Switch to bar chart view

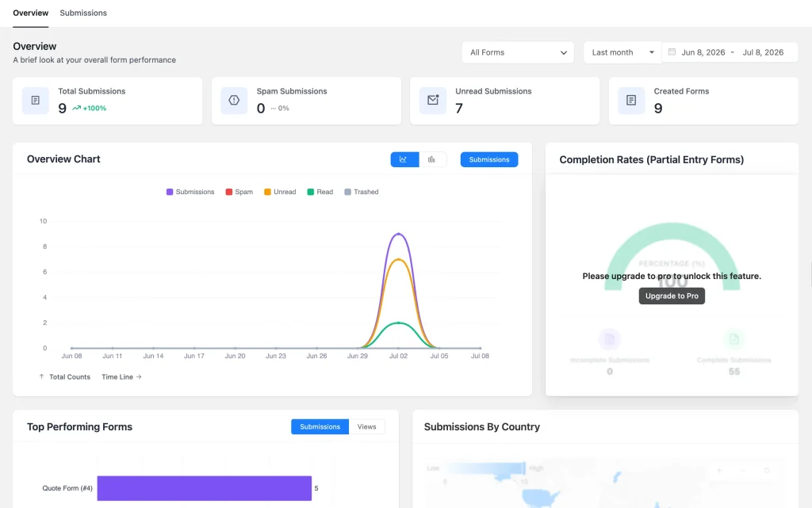pyautogui.click(x=432, y=159)
